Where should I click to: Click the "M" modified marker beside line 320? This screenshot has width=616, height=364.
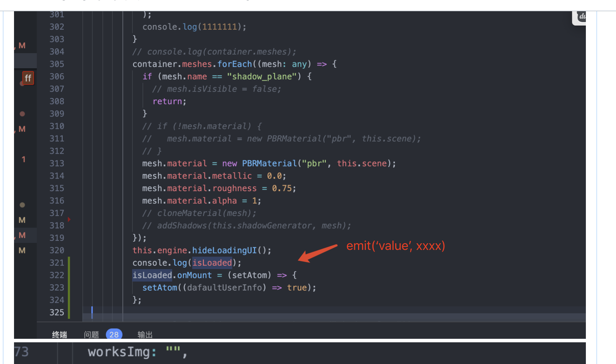[x=22, y=250]
